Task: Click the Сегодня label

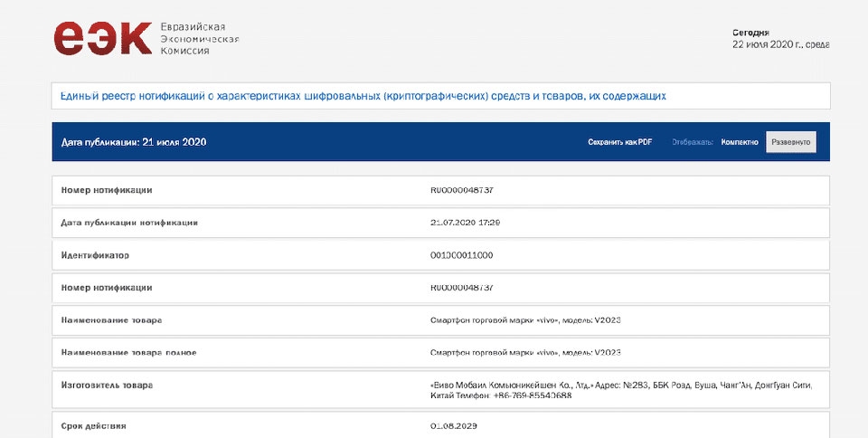Action: click(x=750, y=33)
